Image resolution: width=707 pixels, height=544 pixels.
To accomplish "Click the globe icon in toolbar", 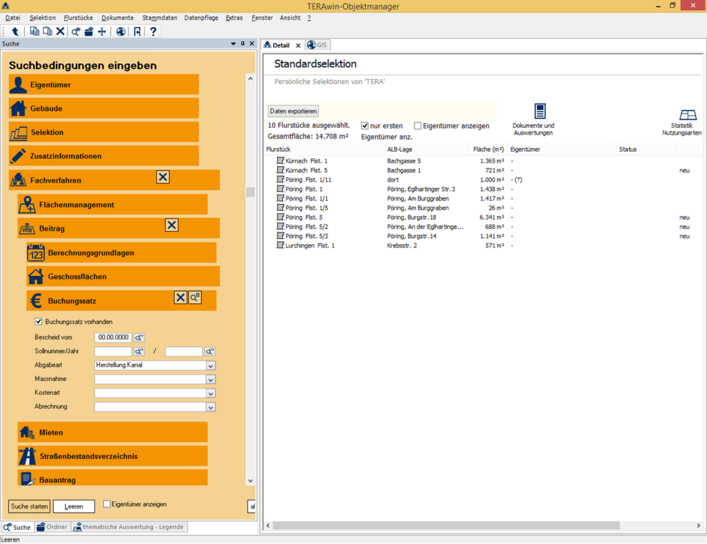I will 121,32.
